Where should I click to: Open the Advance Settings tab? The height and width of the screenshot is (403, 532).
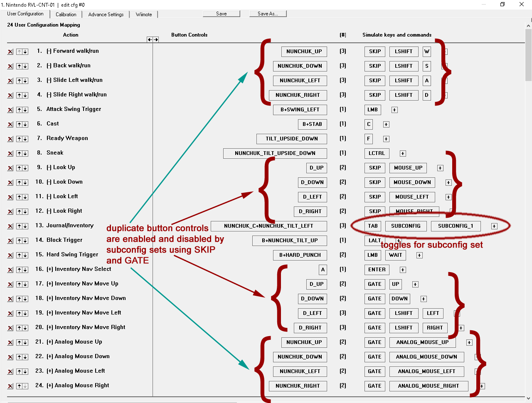pyautogui.click(x=106, y=15)
